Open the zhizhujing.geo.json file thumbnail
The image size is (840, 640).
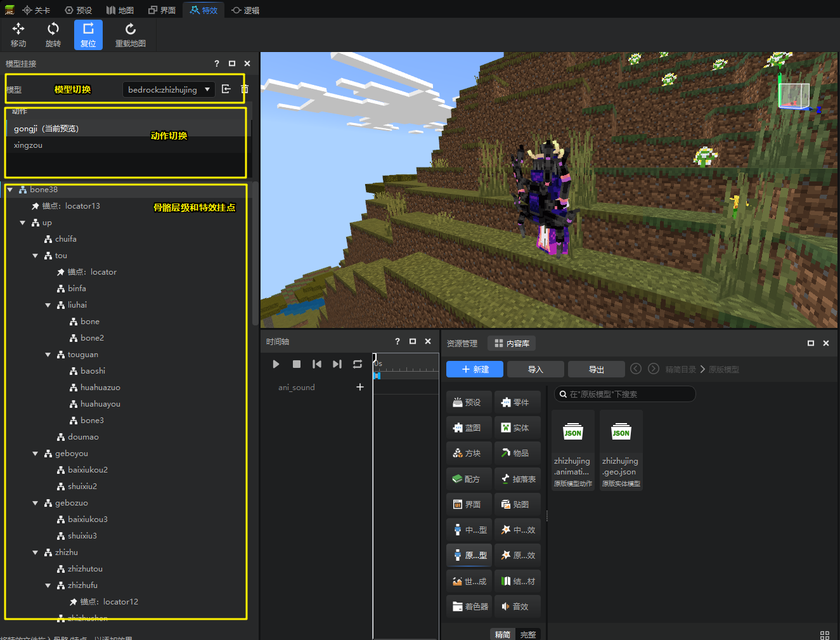[621, 450]
